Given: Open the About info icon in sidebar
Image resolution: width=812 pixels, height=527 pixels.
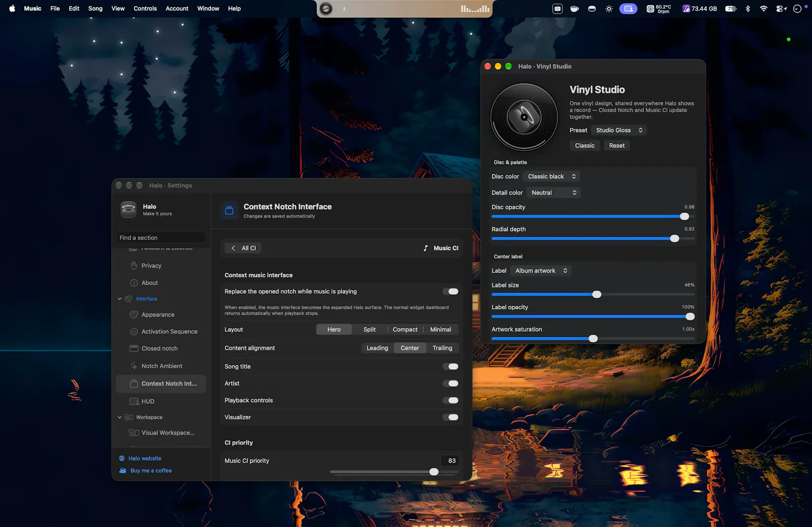Looking at the screenshot, I should pyautogui.click(x=134, y=283).
